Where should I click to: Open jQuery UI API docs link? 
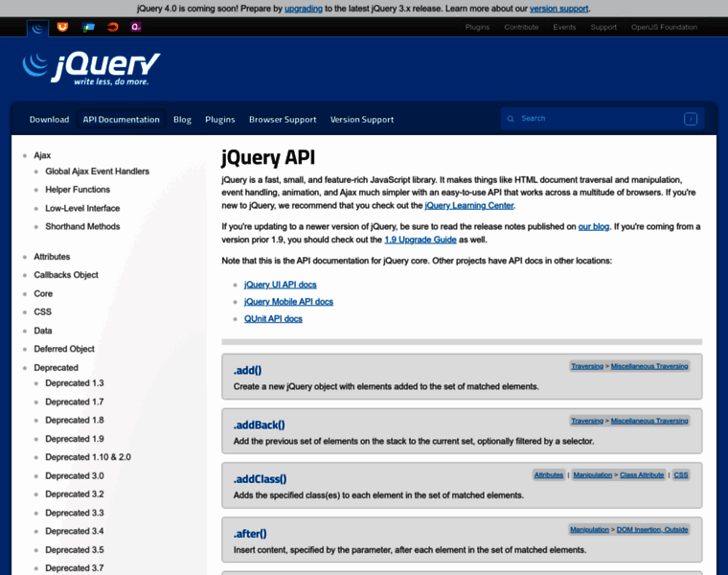click(281, 285)
